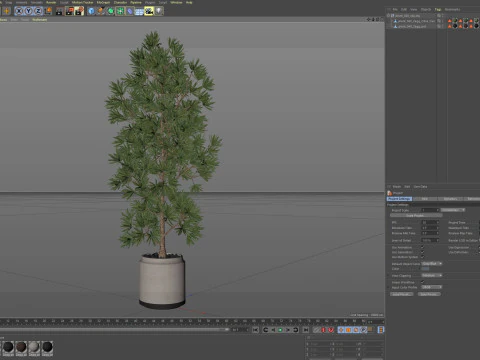Toggle parameter keyframe recording icon

(x=364, y=330)
